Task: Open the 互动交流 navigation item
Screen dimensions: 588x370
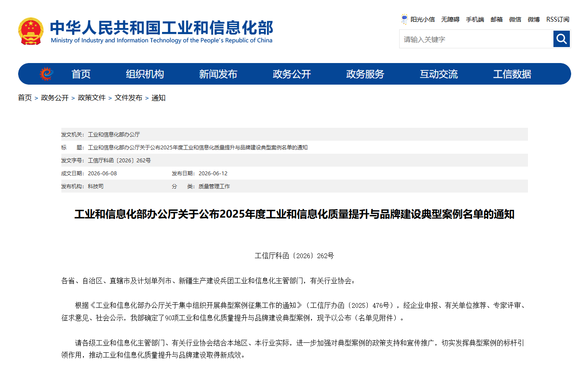Action: 439,74
